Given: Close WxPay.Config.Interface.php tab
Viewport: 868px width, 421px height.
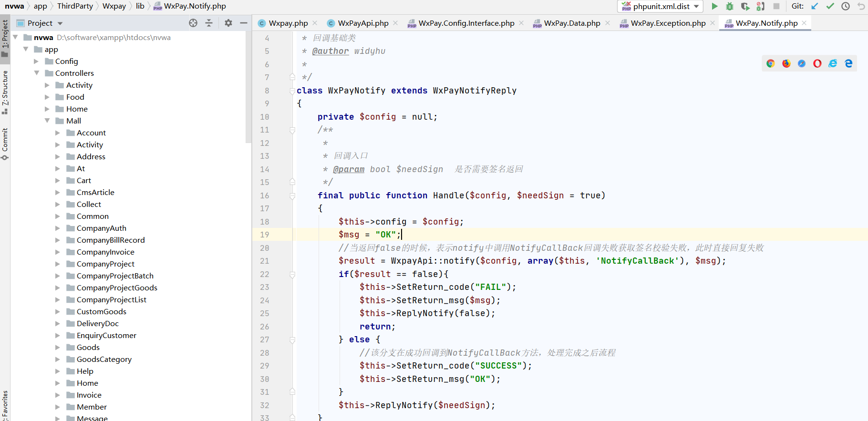Looking at the screenshot, I should [521, 23].
